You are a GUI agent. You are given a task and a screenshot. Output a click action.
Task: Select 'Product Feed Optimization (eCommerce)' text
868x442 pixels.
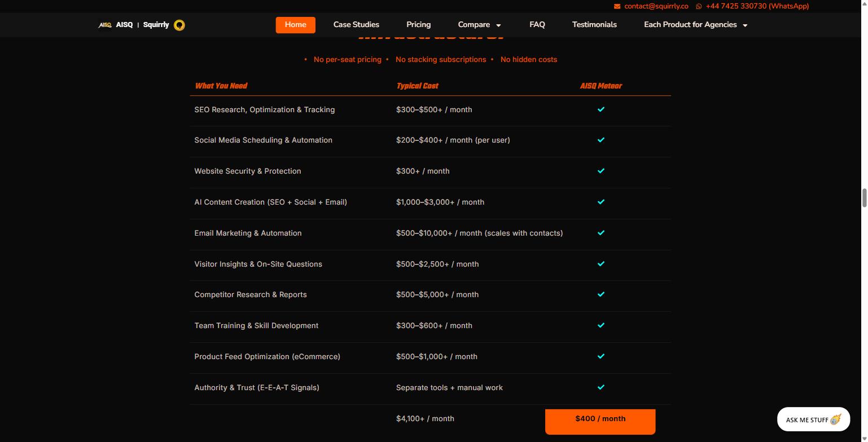click(x=268, y=356)
